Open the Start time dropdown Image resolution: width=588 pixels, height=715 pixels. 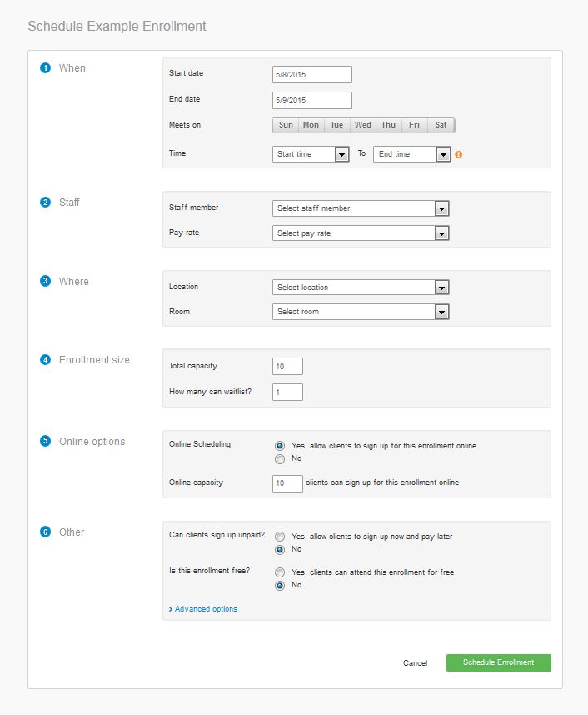point(311,153)
